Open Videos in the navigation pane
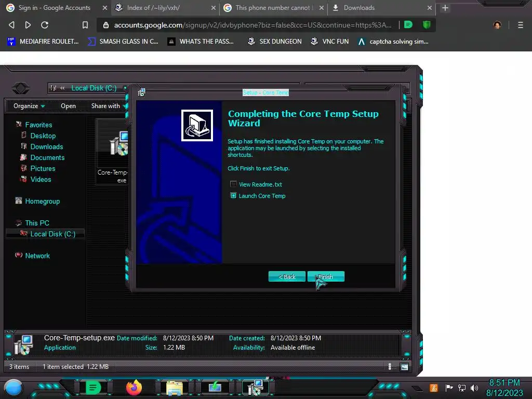The width and height of the screenshot is (532, 399). 41,179
